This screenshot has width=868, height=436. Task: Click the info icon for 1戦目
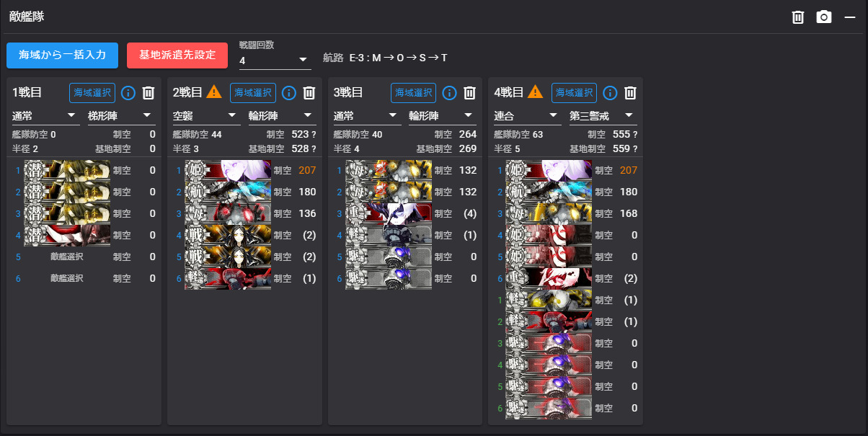tap(128, 93)
